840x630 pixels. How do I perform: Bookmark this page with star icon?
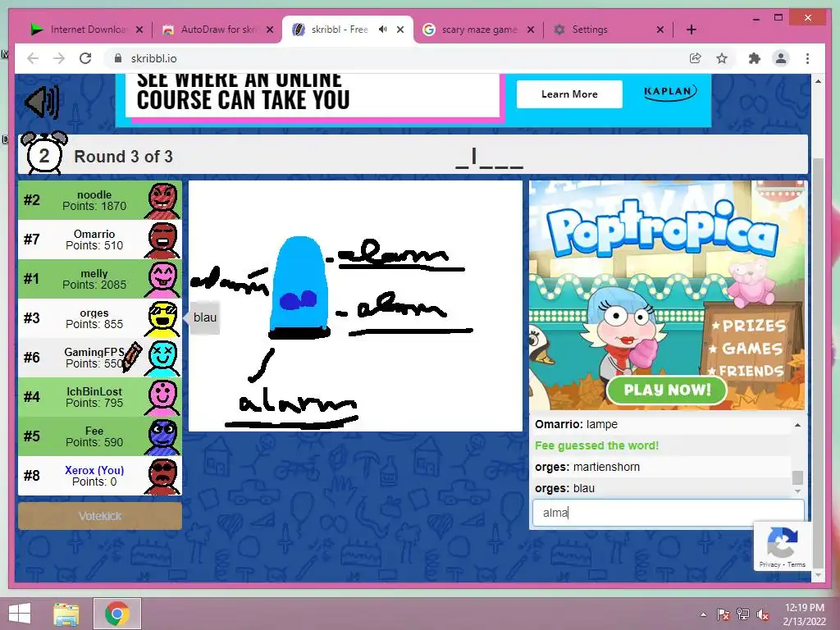[x=722, y=58]
